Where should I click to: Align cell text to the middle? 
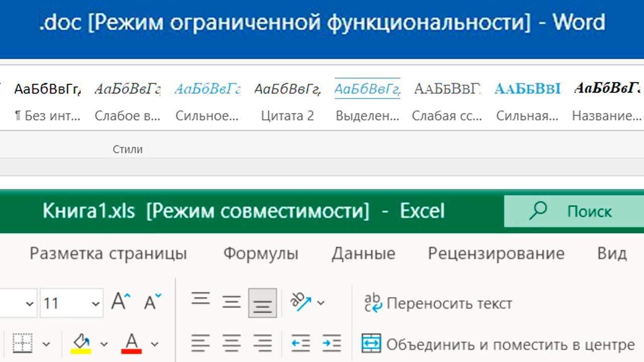tap(231, 302)
